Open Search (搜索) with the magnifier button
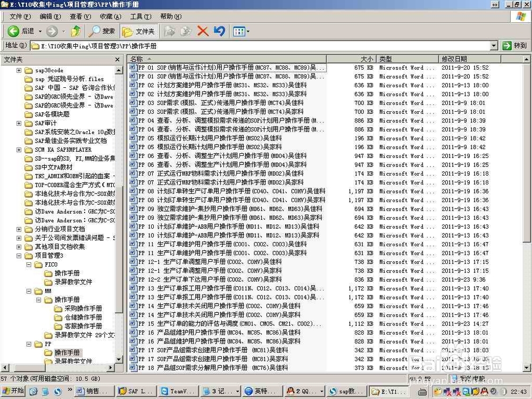The image size is (532, 399). (102, 31)
